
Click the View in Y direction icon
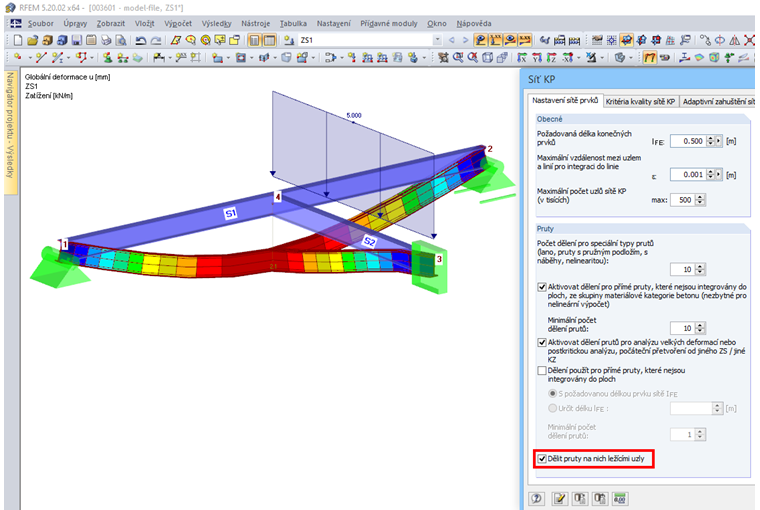click(x=537, y=58)
